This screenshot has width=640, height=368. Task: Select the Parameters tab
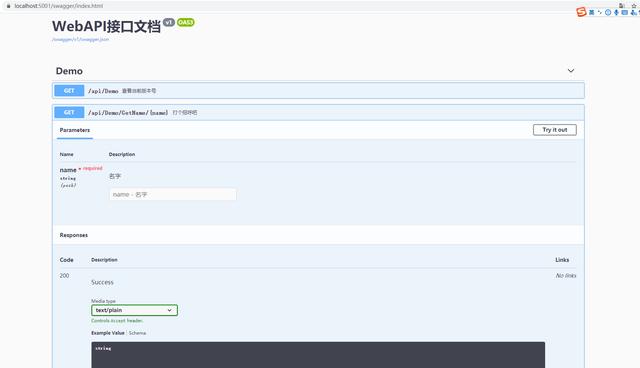[x=75, y=130]
